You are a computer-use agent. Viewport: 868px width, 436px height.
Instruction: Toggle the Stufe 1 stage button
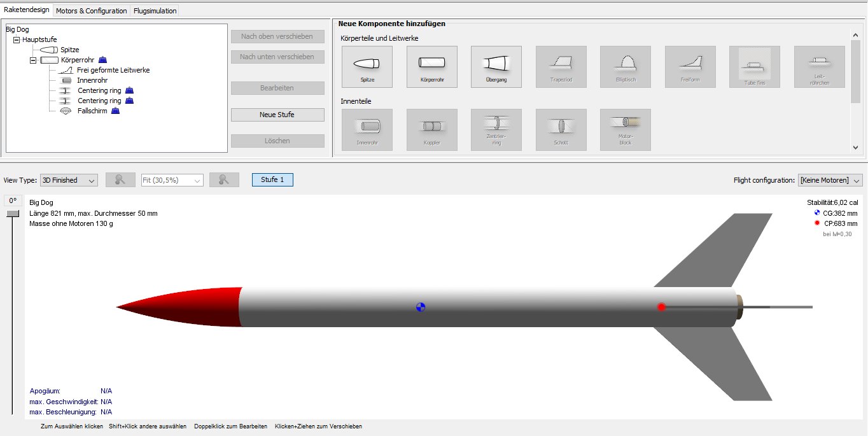click(x=272, y=180)
